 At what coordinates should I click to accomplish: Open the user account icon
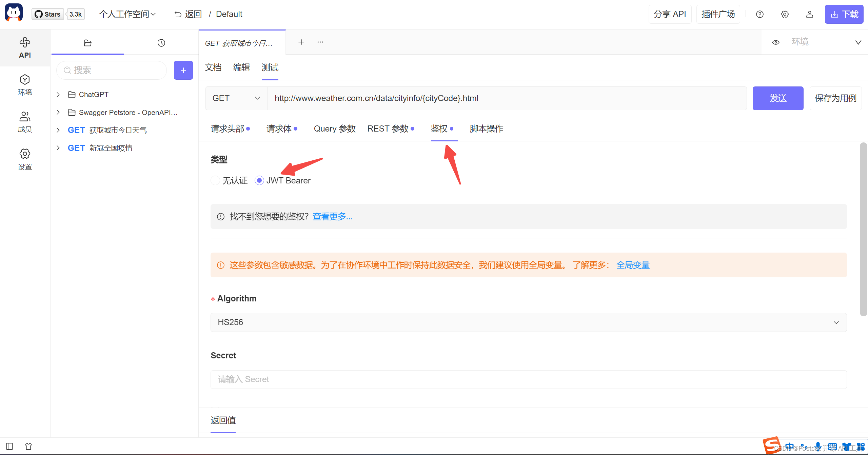point(810,14)
